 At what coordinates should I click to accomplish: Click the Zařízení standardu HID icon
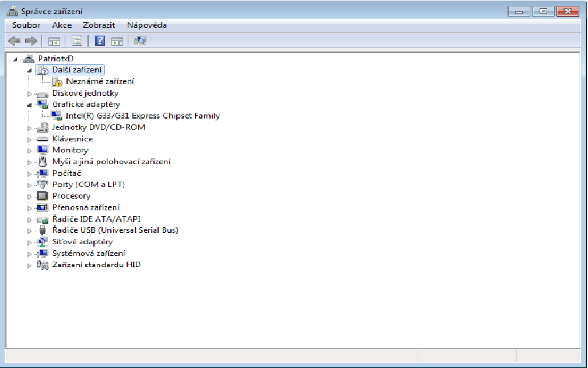[43, 265]
